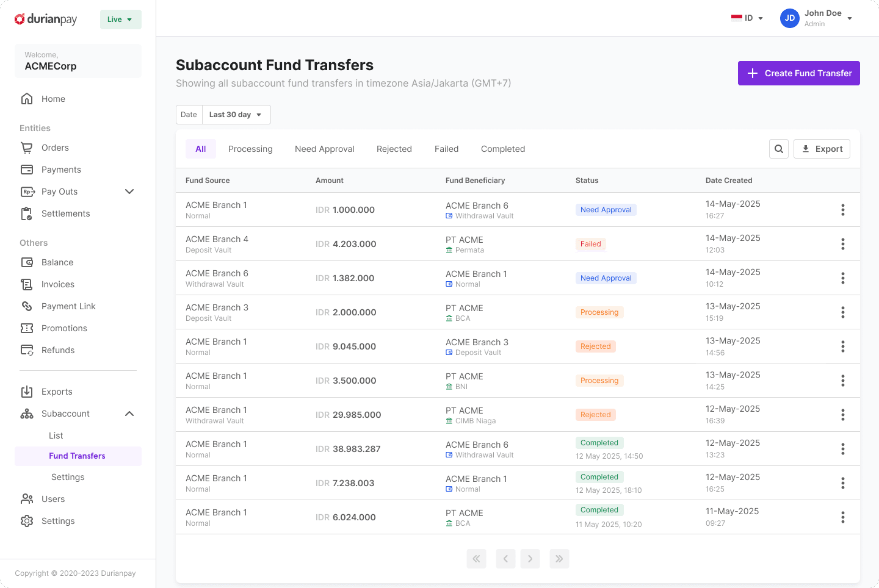This screenshot has height=588, width=879.
Task: Switch to the Rejected tab
Action: [394, 149]
